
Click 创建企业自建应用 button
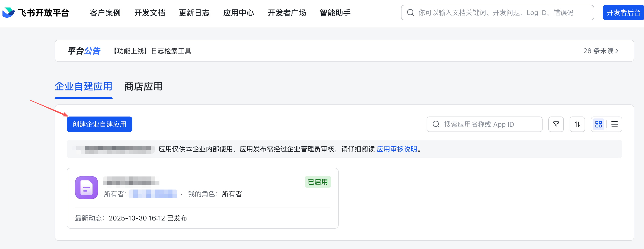coord(100,124)
